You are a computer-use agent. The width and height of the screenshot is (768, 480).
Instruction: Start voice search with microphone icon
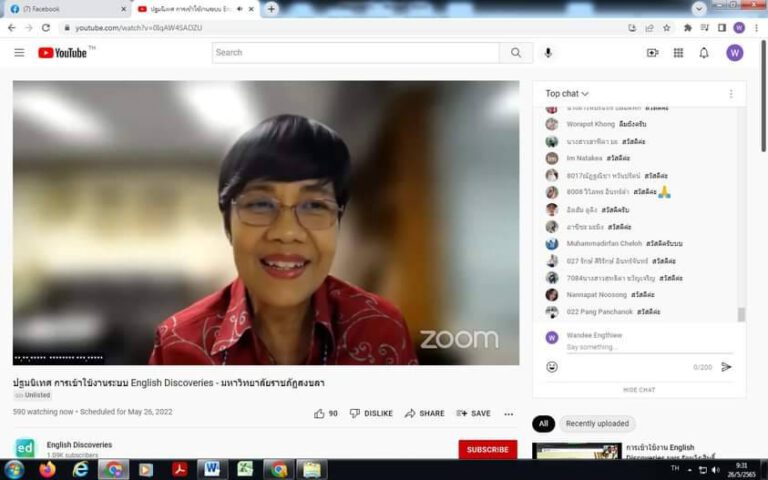548,53
